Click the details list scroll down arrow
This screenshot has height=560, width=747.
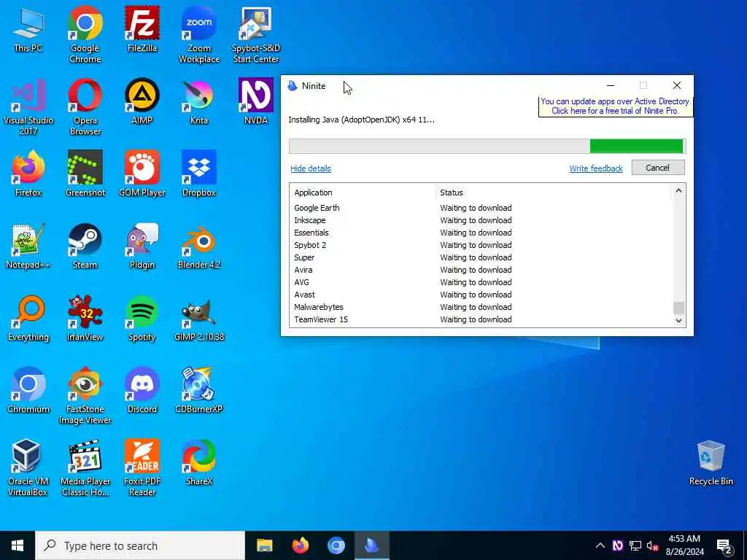coord(678,321)
